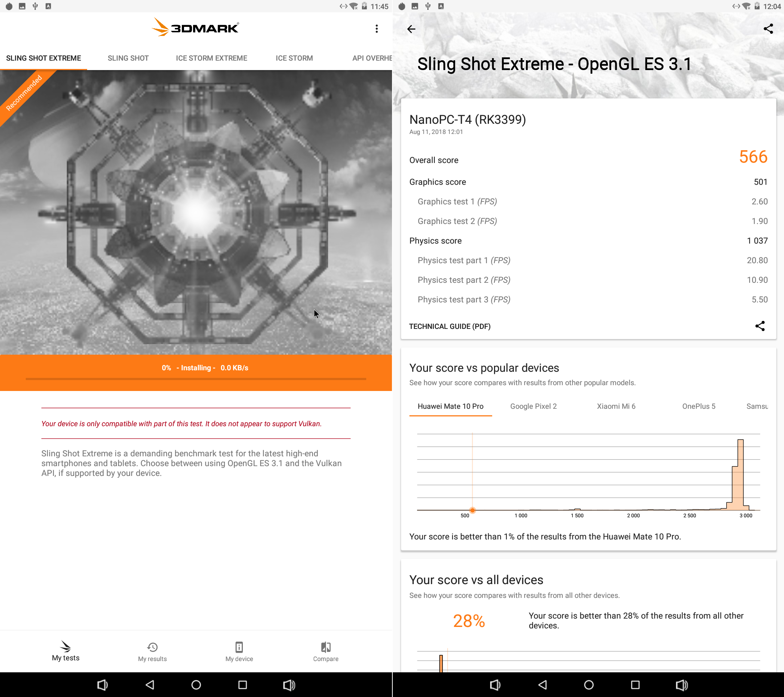784x697 pixels.
Task: Tap 'Your score vs popular devices' heading
Action: pyautogui.click(x=484, y=368)
